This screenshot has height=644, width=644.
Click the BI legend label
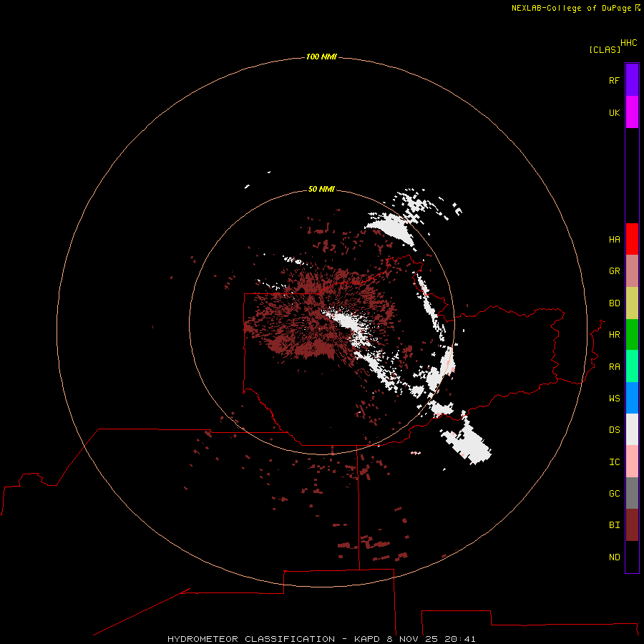click(614, 525)
